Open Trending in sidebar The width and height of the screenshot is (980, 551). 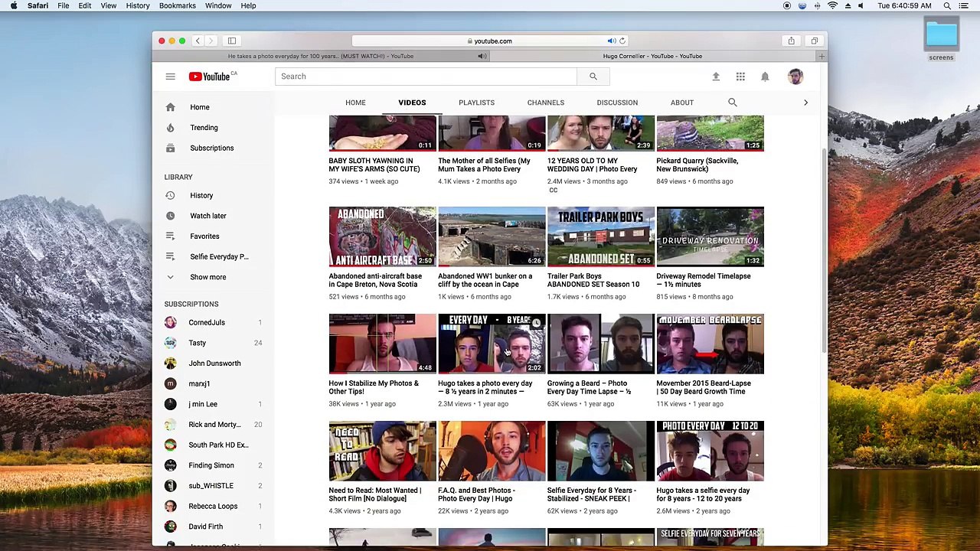coord(204,128)
